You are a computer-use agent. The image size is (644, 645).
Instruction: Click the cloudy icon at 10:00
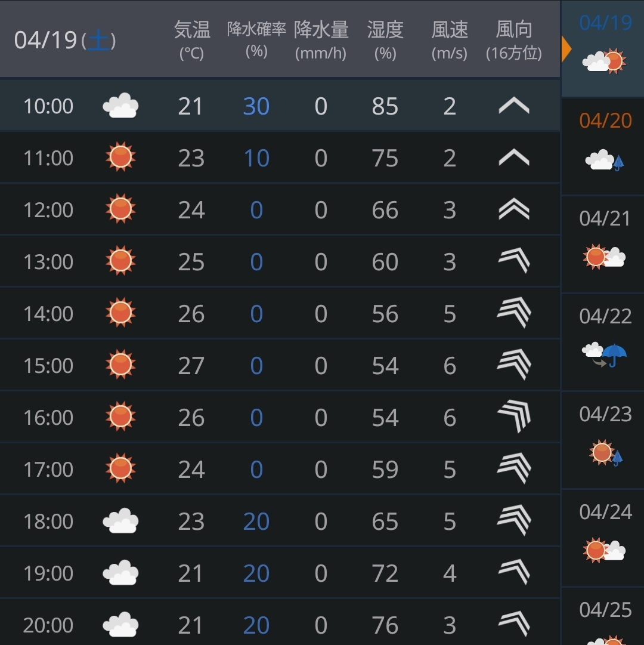point(120,106)
